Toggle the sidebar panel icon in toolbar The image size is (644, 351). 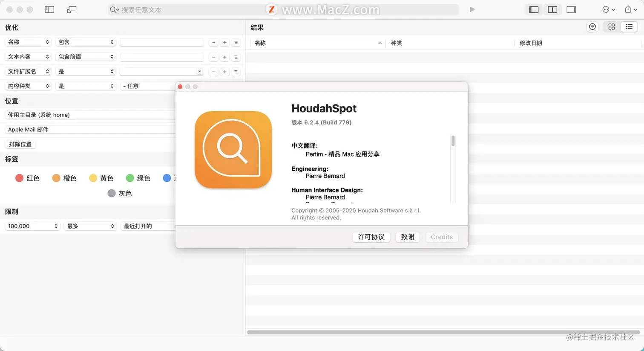[49, 9]
